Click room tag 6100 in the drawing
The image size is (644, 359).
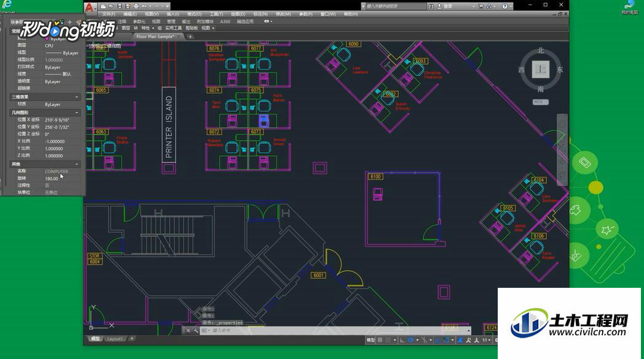point(375,177)
